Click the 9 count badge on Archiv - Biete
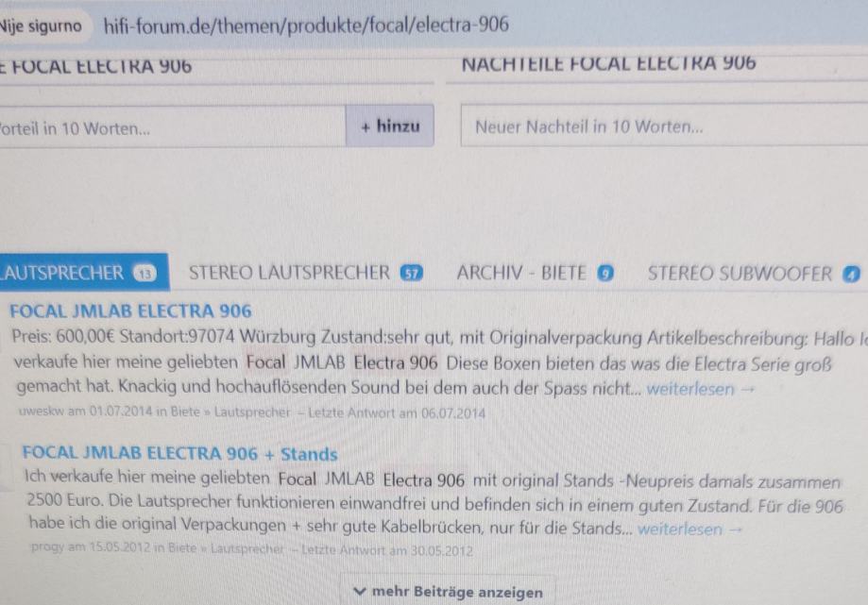 click(605, 274)
